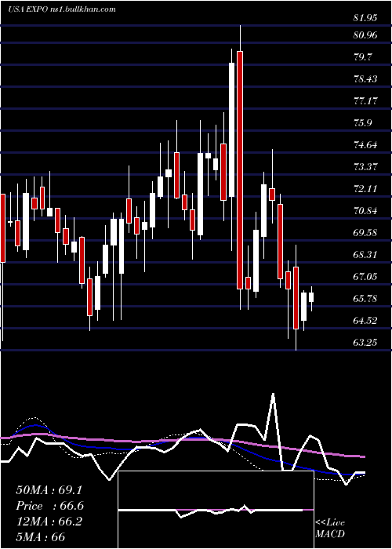Image resolution: width=392 pixels, height=549 pixels.
Task: Select the 78.43 price axis label
Action: [x=365, y=79]
